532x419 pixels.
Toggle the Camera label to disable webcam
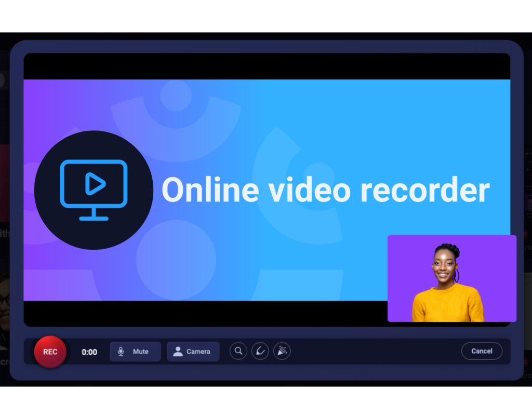(x=198, y=352)
